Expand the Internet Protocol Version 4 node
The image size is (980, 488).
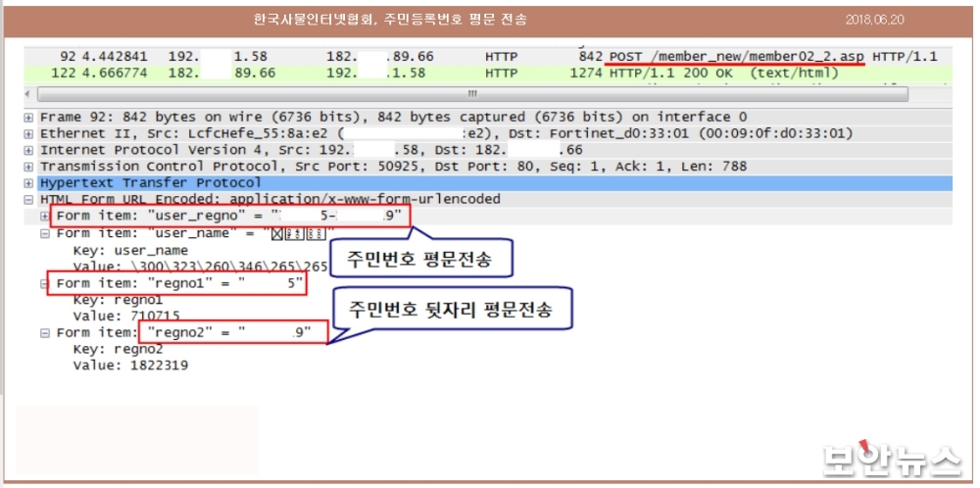[x=28, y=150]
